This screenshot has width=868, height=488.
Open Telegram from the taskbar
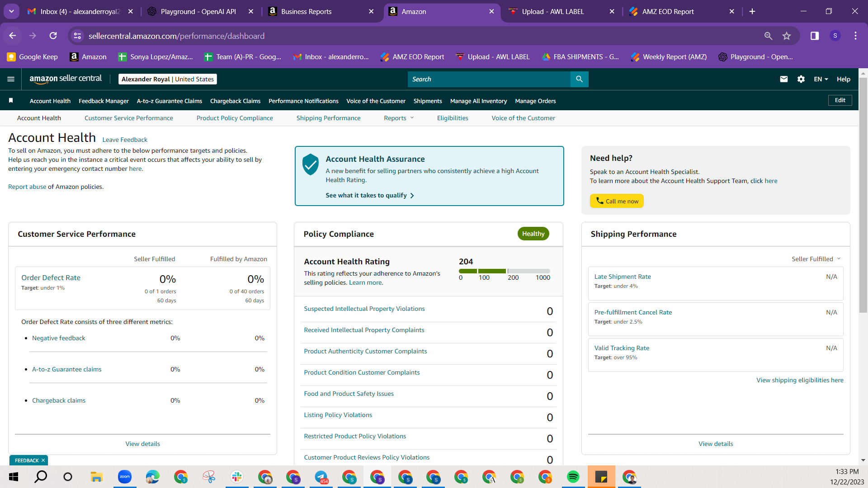(x=321, y=477)
